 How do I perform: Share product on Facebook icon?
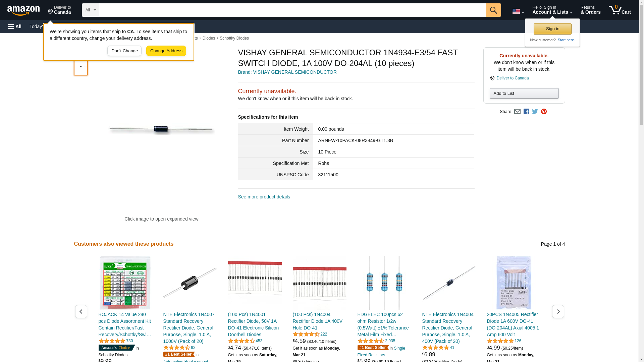click(x=526, y=112)
